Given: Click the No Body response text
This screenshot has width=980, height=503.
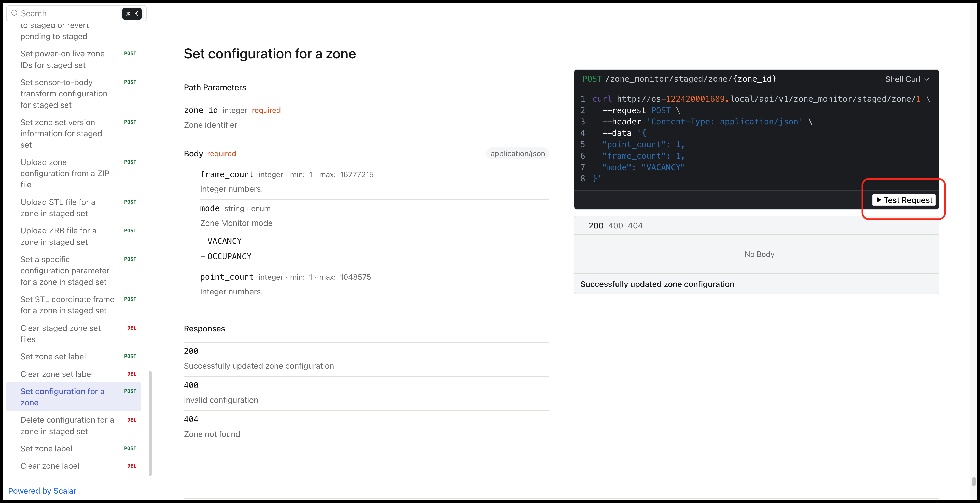Looking at the screenshot, I should click(759, 254).
